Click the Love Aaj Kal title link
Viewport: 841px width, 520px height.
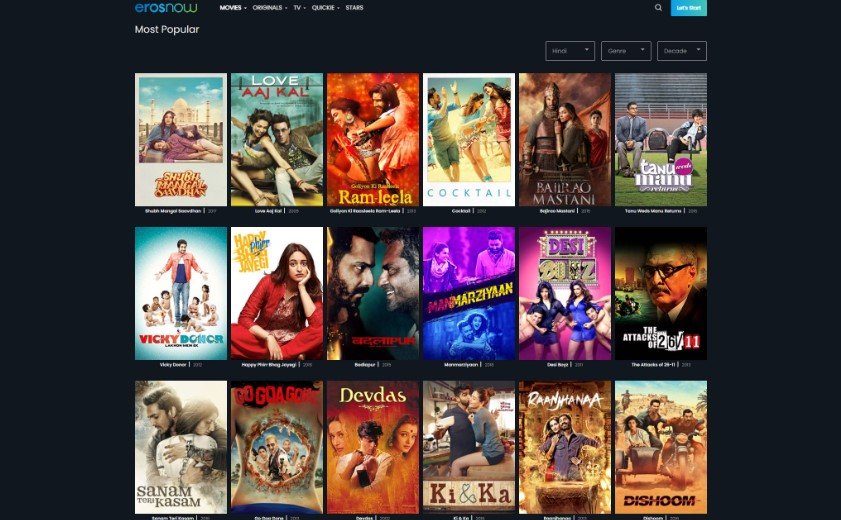point(268,211)
